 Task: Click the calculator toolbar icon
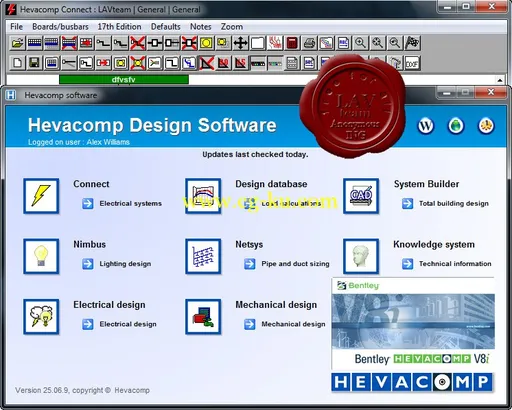point(292,43)
